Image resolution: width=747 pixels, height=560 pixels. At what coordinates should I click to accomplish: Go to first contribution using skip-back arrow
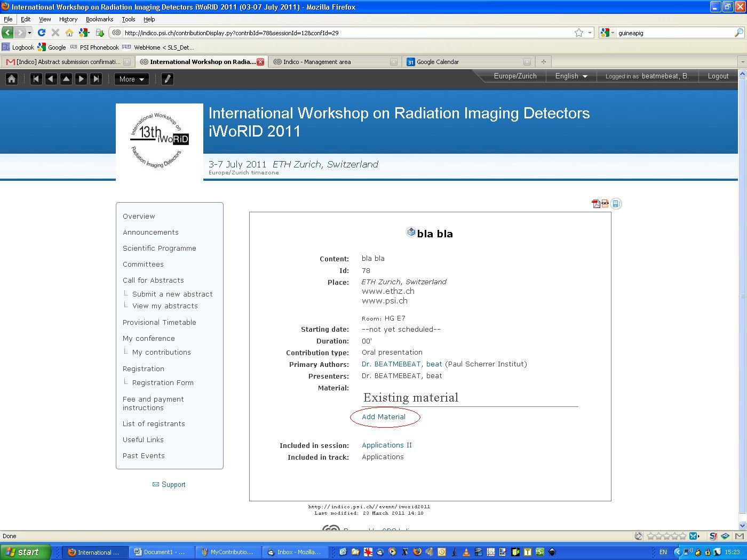tap(36, 79)
